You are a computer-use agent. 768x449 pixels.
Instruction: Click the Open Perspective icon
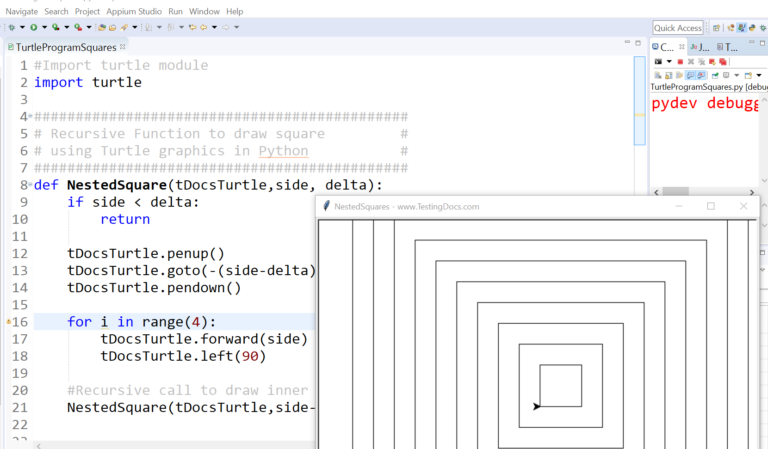coord(716,28)
